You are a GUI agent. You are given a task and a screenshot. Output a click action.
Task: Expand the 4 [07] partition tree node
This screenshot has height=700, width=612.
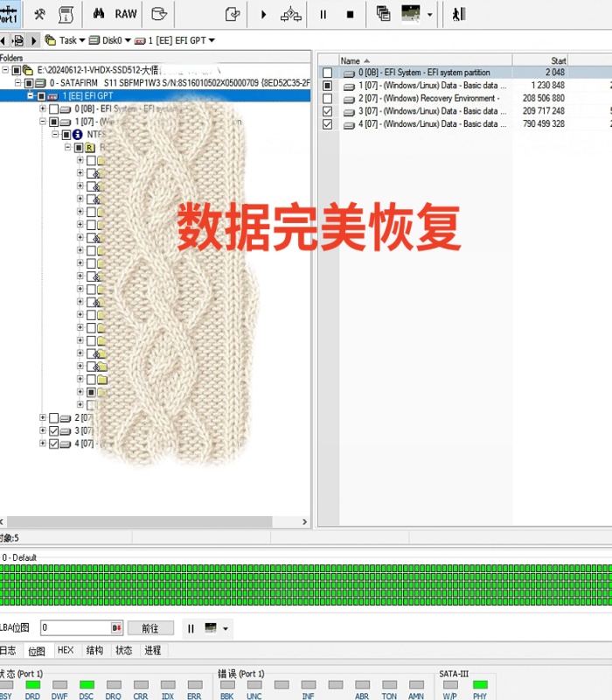pyautogui.click(x=43, y=444)
